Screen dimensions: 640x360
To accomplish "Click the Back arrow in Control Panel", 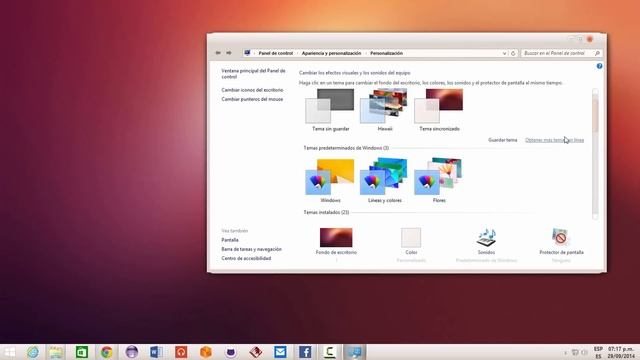I will pyautogui.click(x=218, y=53).
